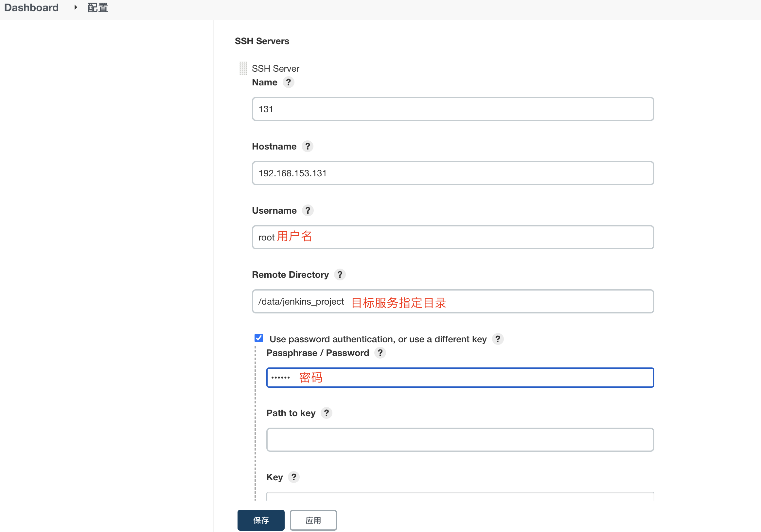Open the 配置 breadcrumb item
The height and width of the screenshot is (532, 761).
pos(98,7)
